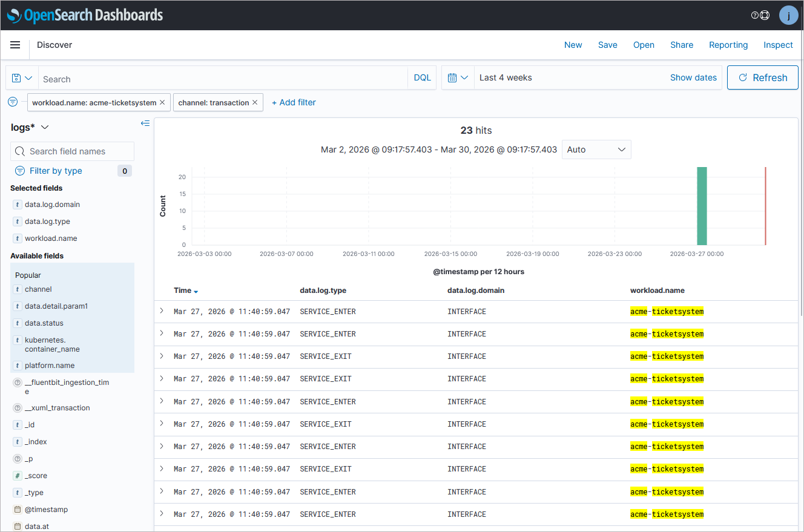Open the hamburger navigation menu
This screenshot has height=532, width=804.
[15, 45]
